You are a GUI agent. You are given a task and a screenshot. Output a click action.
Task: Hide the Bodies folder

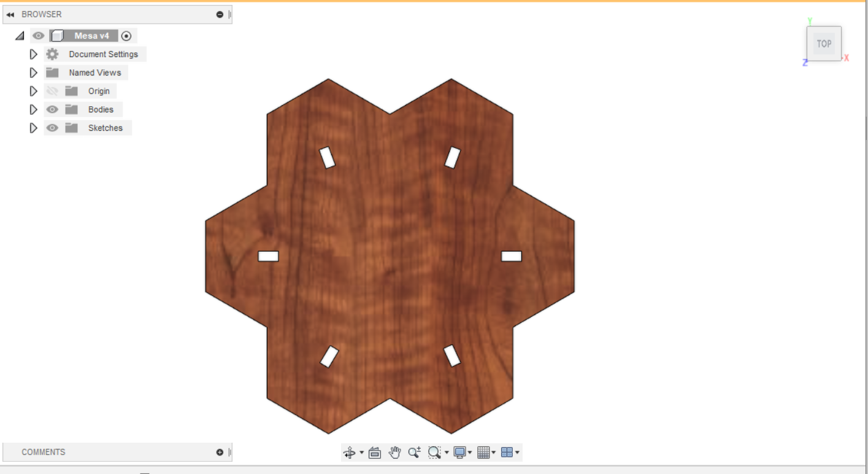click(x=52, y=109)
